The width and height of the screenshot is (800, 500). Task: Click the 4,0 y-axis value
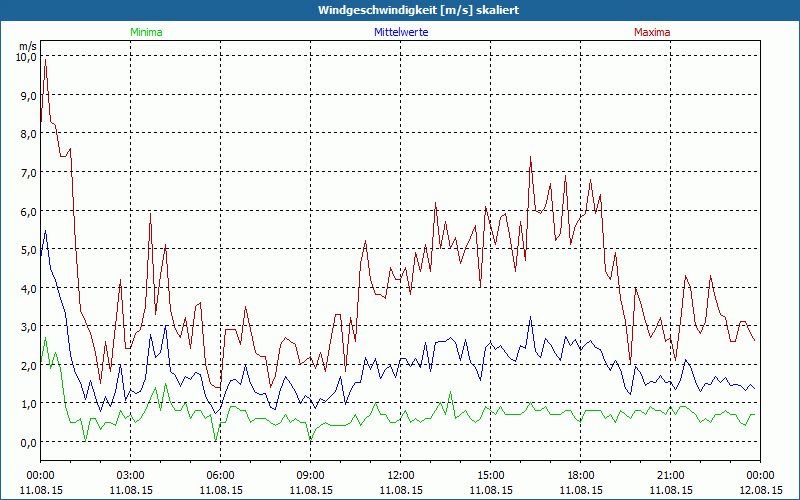click(29, 288)
